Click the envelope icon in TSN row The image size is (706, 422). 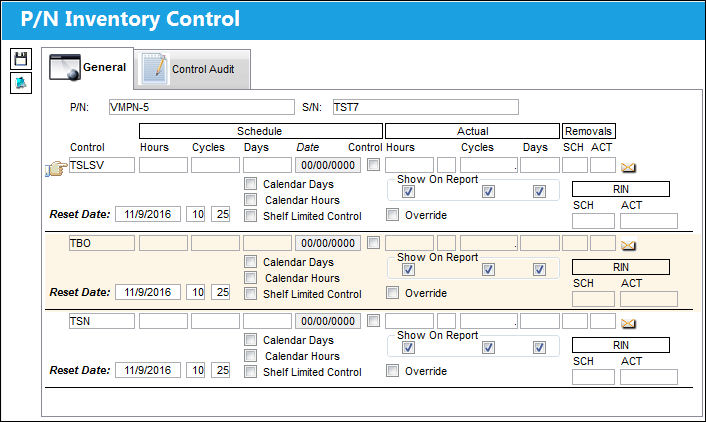(x=628, y=323)
